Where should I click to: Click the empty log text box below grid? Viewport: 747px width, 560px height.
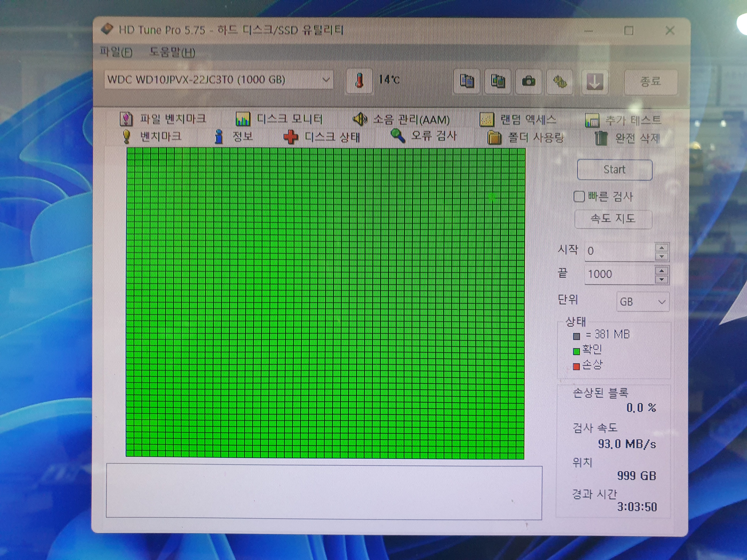[x=324, y=491]
